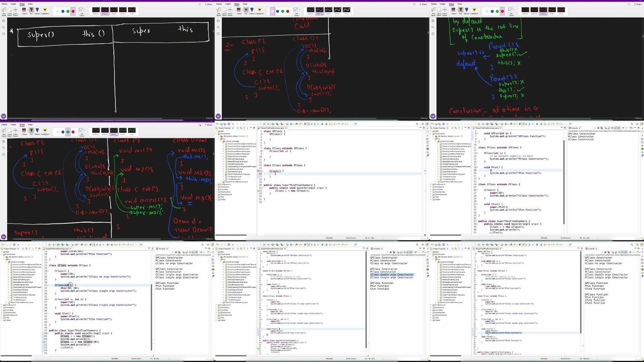The width and height of the screenshot is (644, 362).
Task: Select Text Mode tool in top-right panel
Action: pyautogui.click(x=433, y=12)
